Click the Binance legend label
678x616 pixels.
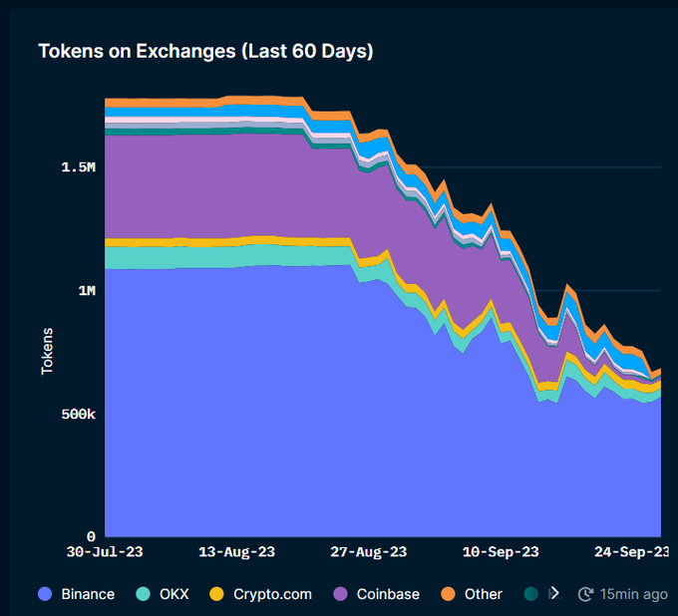coord(88,594)
